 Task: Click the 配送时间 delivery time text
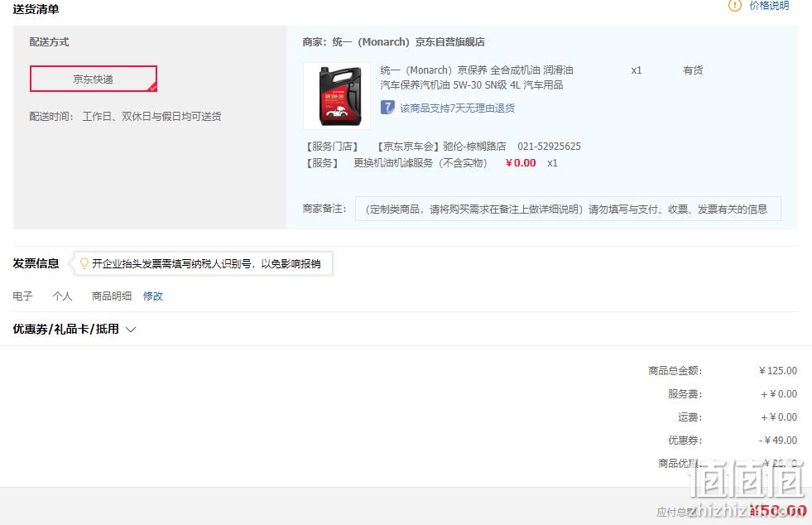pos(125,116)
